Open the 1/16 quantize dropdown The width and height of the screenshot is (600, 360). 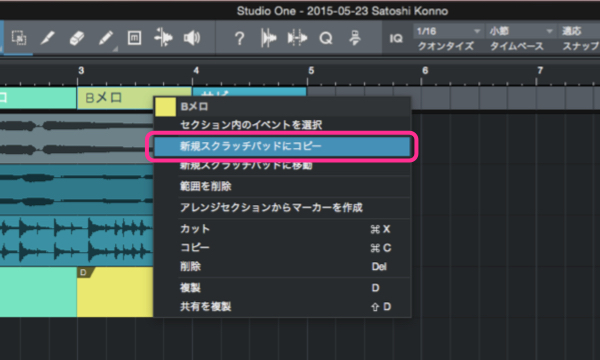coord(448,31)
